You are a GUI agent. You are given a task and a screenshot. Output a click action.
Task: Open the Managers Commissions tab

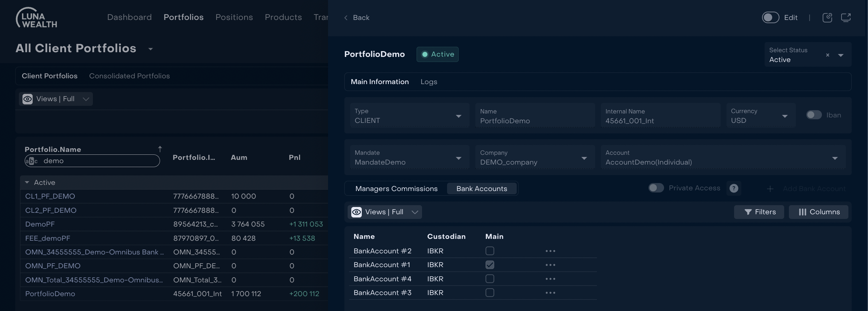[x=396, y=188]
